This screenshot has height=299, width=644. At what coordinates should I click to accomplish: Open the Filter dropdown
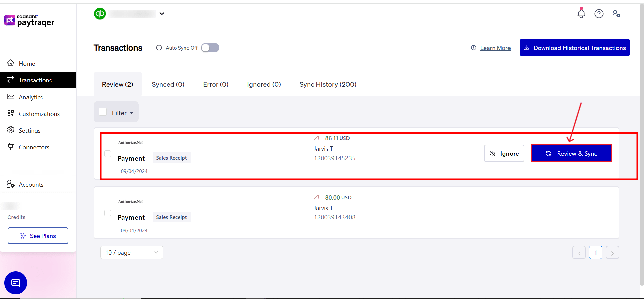click(123, 113)
